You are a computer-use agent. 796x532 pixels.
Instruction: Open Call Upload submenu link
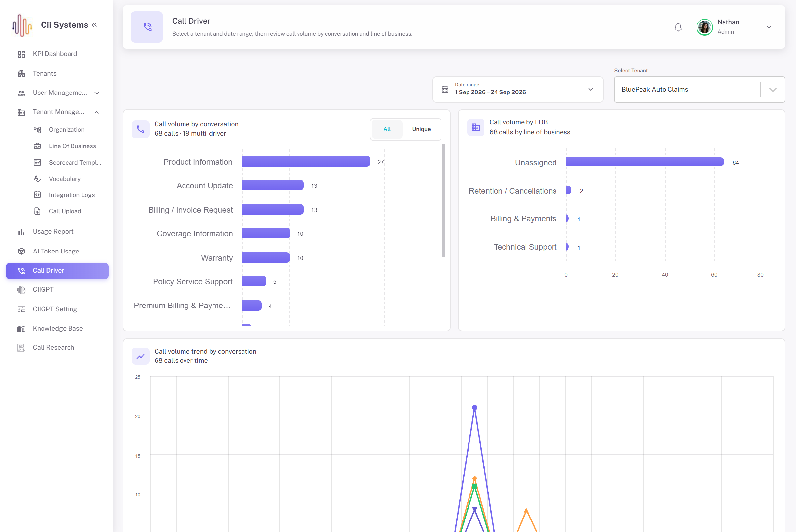pos(65,211)
